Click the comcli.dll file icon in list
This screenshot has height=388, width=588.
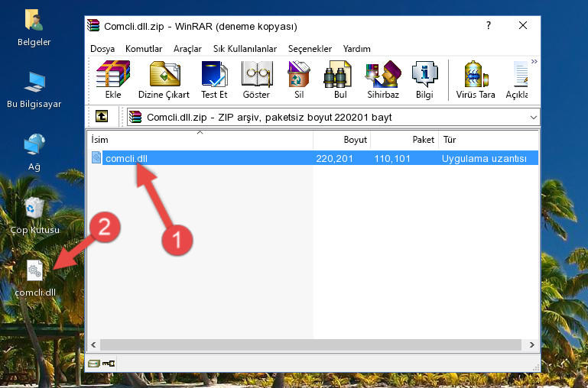pyautogui.click(x=96, y=157)
